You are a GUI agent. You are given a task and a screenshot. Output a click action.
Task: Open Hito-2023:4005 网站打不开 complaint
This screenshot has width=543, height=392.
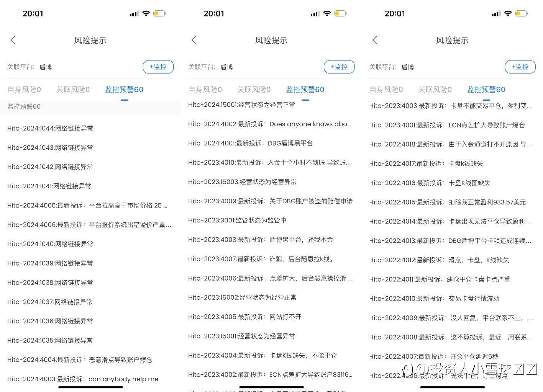click(x=245, y=317)
